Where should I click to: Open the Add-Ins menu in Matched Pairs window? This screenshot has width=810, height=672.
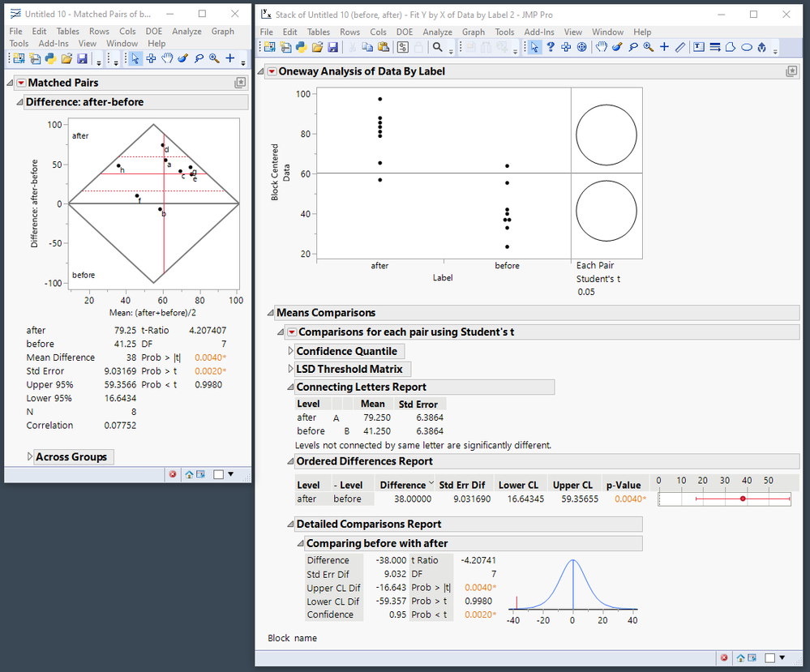click(54, 44)
